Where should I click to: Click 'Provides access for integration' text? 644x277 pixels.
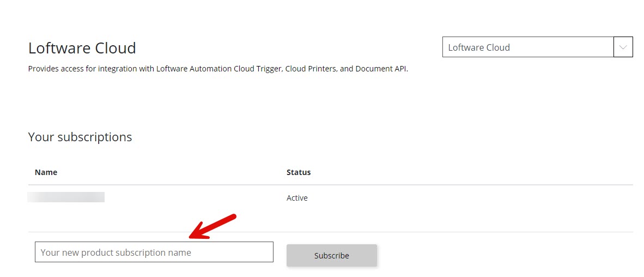(x=90, y=69)
